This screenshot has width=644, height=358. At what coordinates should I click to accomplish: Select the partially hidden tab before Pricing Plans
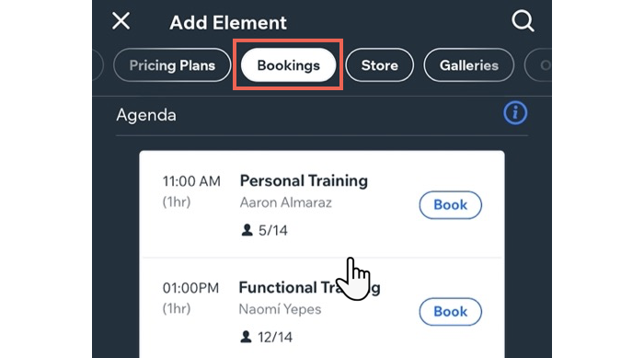point(98,65)
